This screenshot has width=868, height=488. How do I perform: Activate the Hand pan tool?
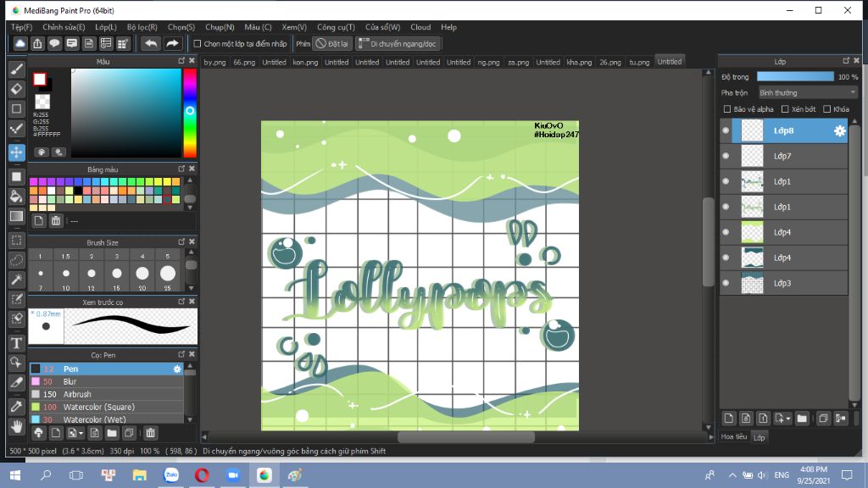(16, 426)
